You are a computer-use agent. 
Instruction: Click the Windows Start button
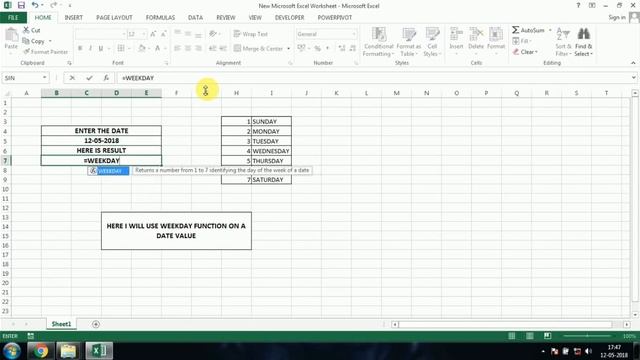coord(11,351)
